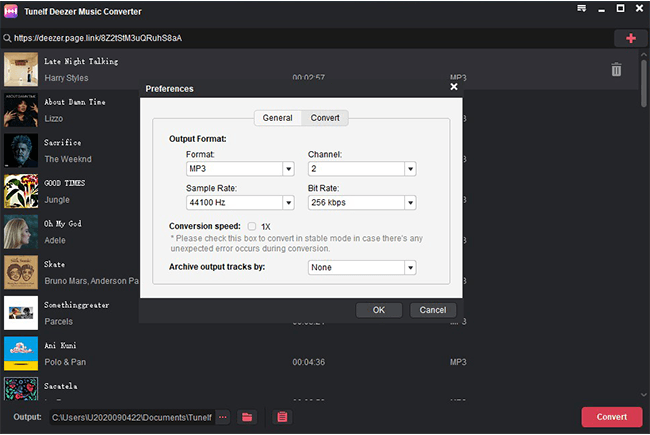Select the Convert tab in Preferences
650x435 pixels.
pos(325,118)
